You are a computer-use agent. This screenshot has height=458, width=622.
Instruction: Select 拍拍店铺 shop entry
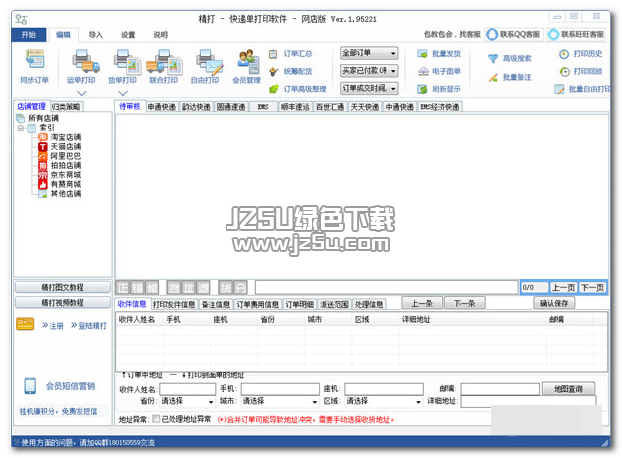tap(60, 165)
